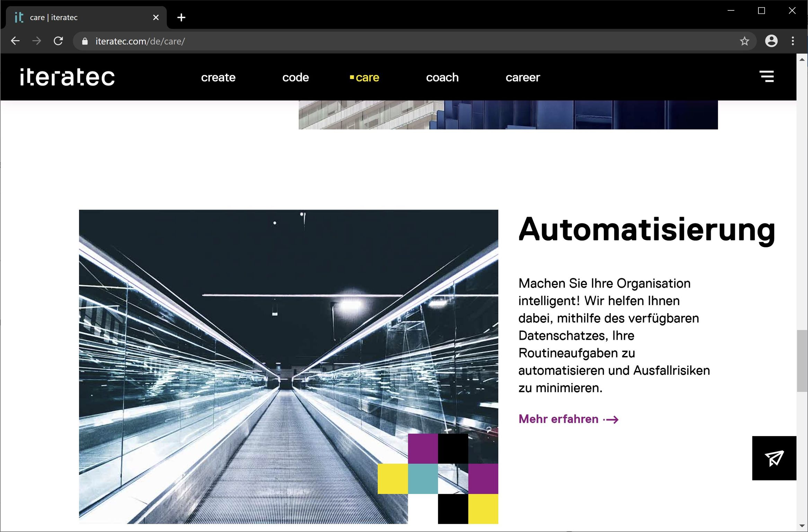This screenshot has height=532, width=808.
Task: Navigate to the create section
Action: [218, 77]
